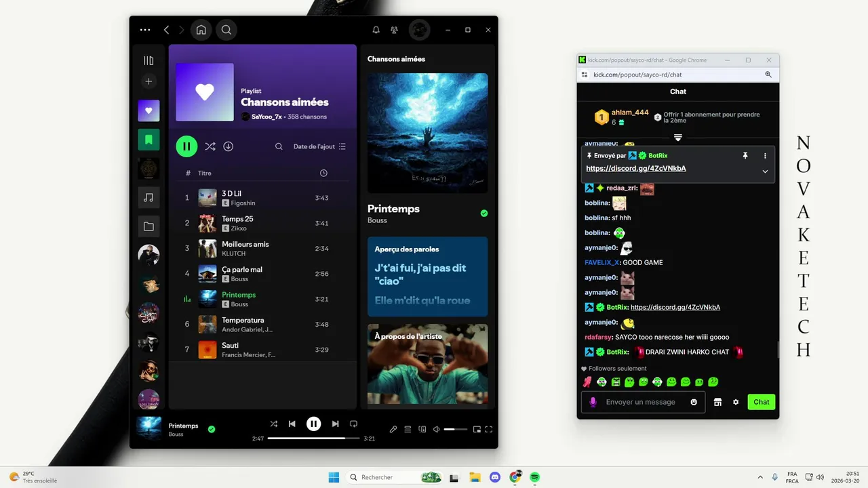Open Liked Songs heart tile in sidebar
Screen dimensions: 868x488
149,110
